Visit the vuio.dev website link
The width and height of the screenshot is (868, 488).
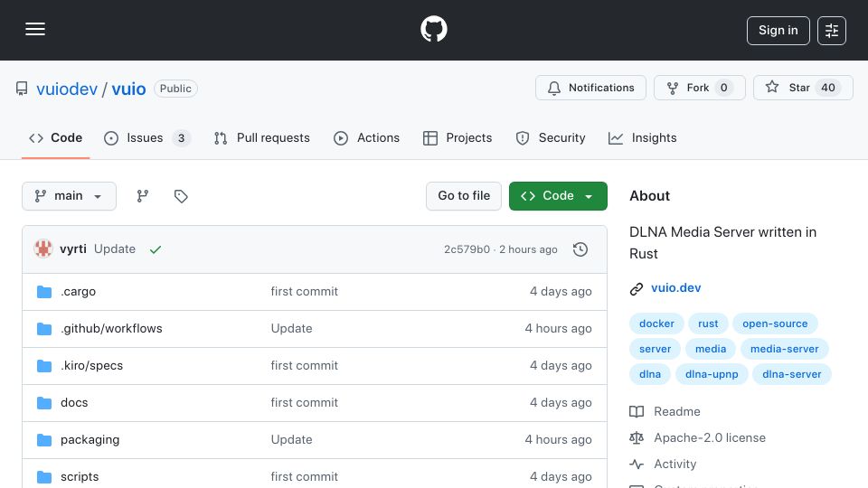click(676, 287)
